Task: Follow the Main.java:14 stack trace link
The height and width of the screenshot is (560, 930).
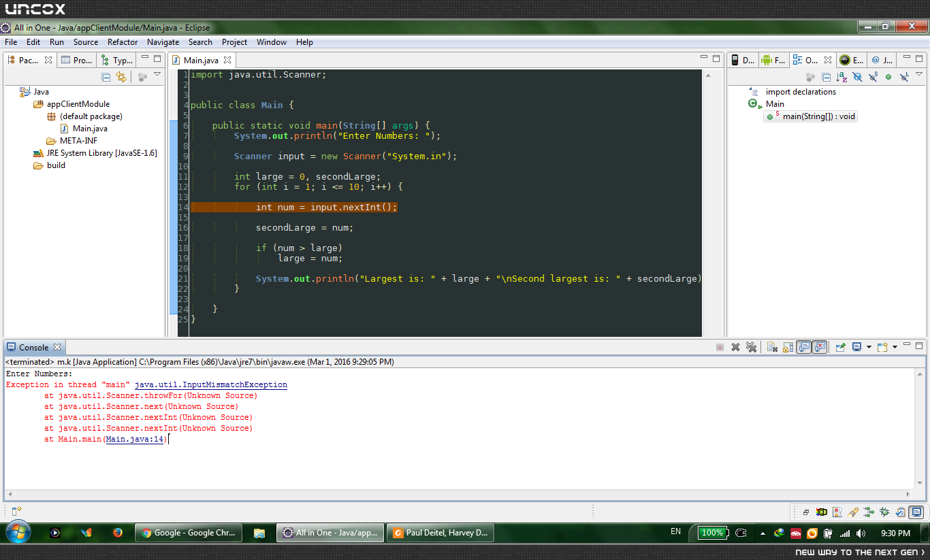Action: coord(135,439)
